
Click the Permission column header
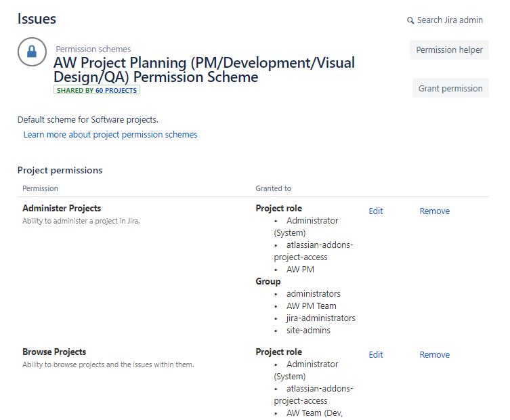40,188
